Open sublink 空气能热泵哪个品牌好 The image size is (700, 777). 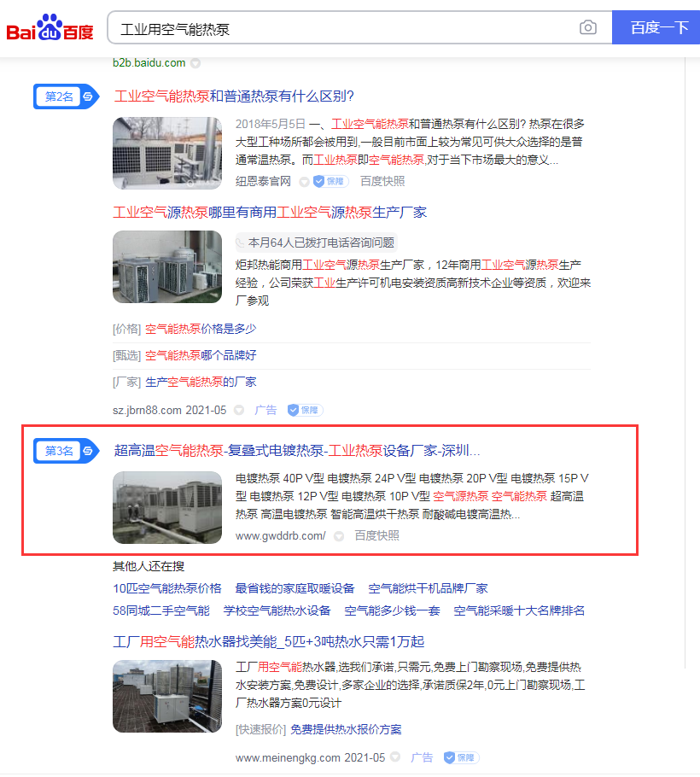tap(201, 355)
